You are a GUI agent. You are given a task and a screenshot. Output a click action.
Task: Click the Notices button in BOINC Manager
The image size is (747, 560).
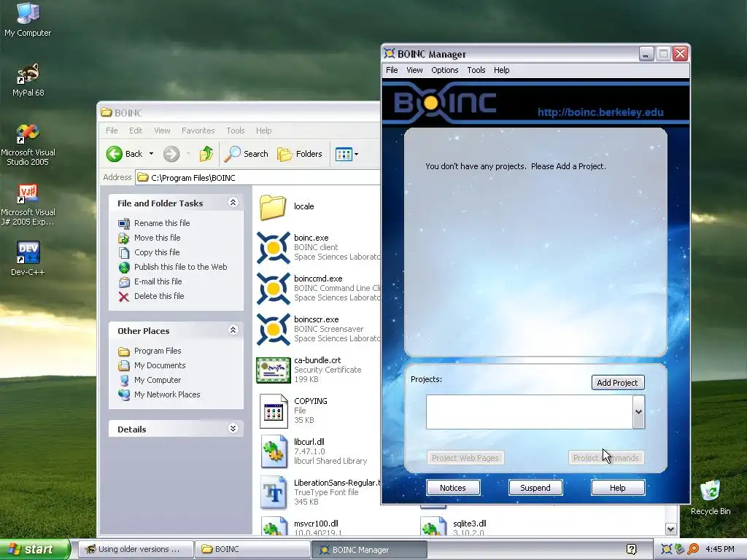(452, 488)
